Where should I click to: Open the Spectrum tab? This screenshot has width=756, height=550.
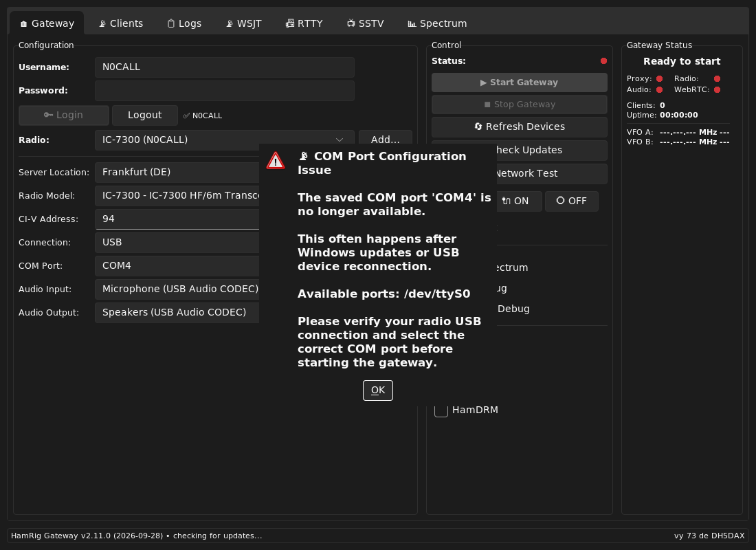(x=437, y=23)
